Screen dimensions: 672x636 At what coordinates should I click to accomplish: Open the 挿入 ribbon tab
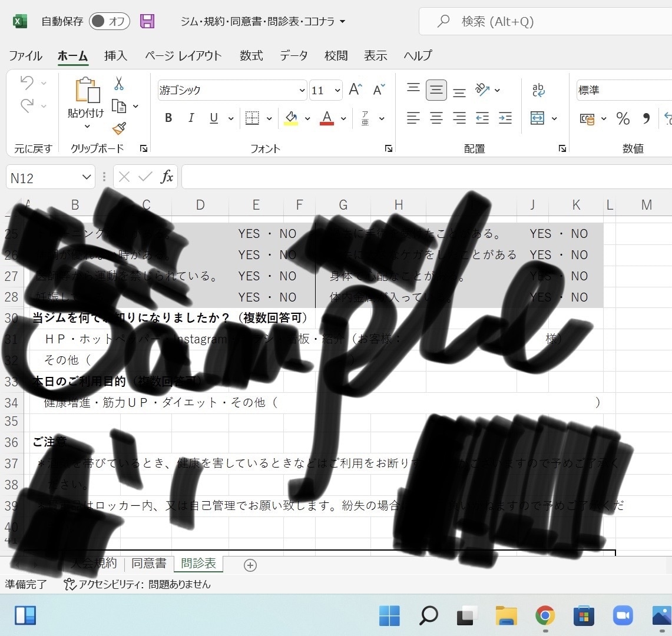(x=115, y=56)
